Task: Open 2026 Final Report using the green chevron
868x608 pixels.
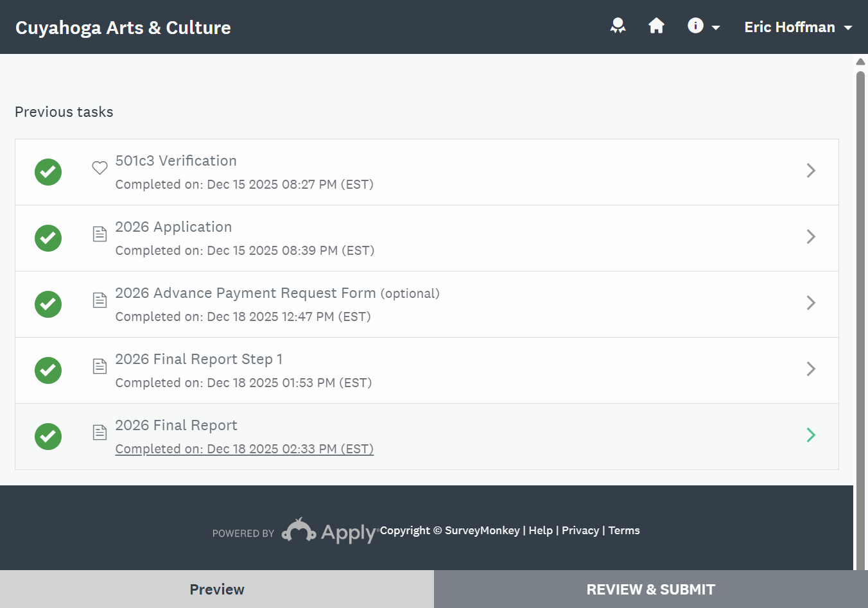Action: point(811,435)
